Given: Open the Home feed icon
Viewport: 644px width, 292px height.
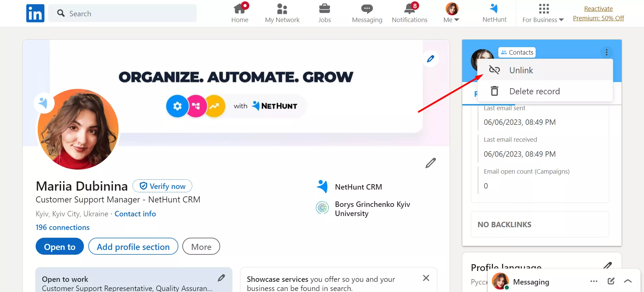Looking at the screenshot, I should point(240,13).
